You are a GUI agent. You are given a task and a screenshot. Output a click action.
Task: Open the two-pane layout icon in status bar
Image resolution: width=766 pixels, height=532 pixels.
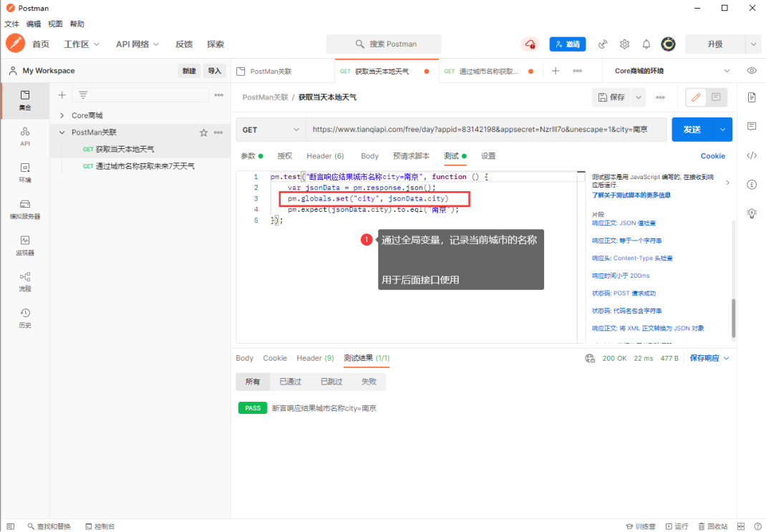741,526
